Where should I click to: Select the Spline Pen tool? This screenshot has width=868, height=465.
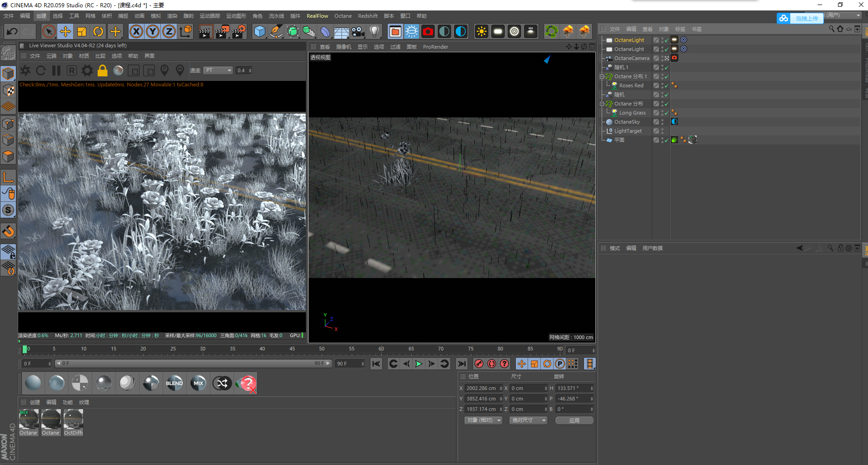[276, 31]
